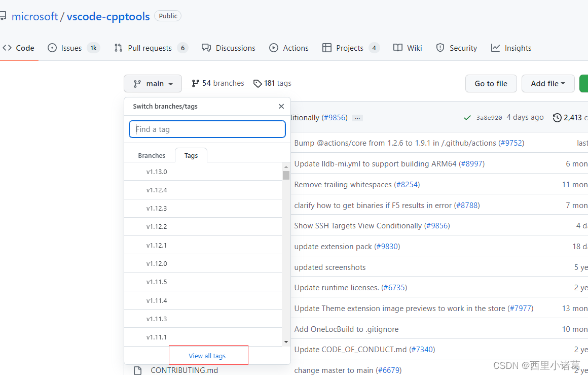Select tag v1.11.4

click(x=203, y=300)
